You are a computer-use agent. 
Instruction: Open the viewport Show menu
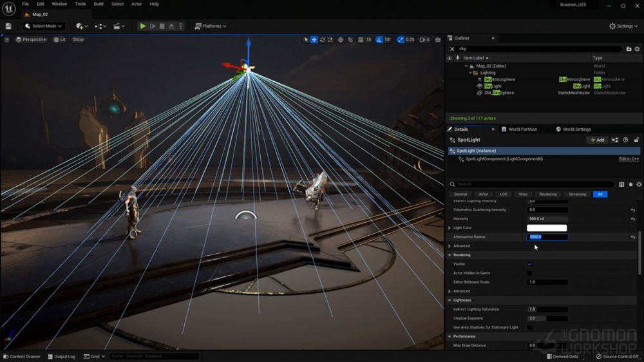[x=78, y=39]
